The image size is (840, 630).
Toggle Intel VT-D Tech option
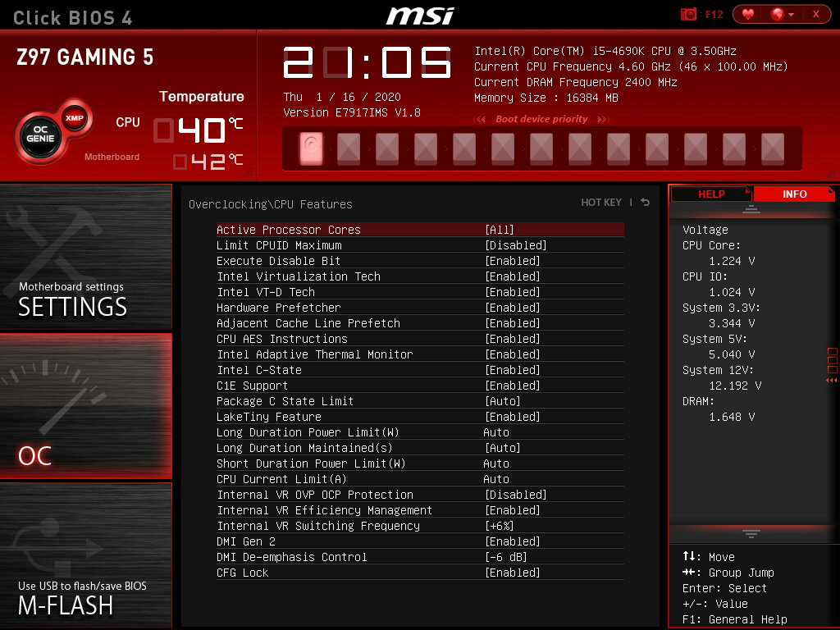tap(420, 292)
